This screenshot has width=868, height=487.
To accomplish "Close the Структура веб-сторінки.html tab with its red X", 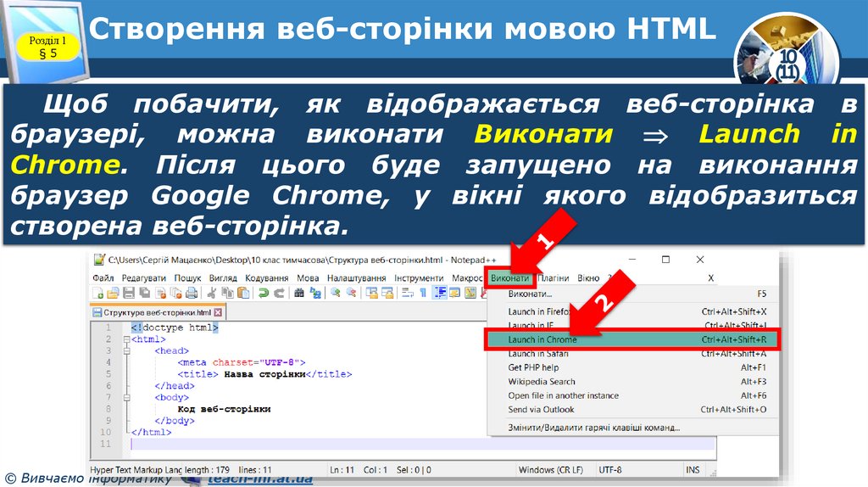I will point(218,312).
